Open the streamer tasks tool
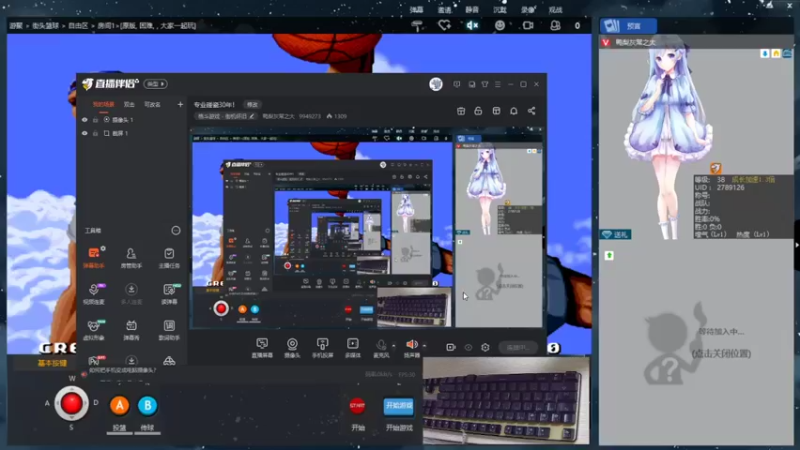The image size is (800, 450). (x=169, y=257)
